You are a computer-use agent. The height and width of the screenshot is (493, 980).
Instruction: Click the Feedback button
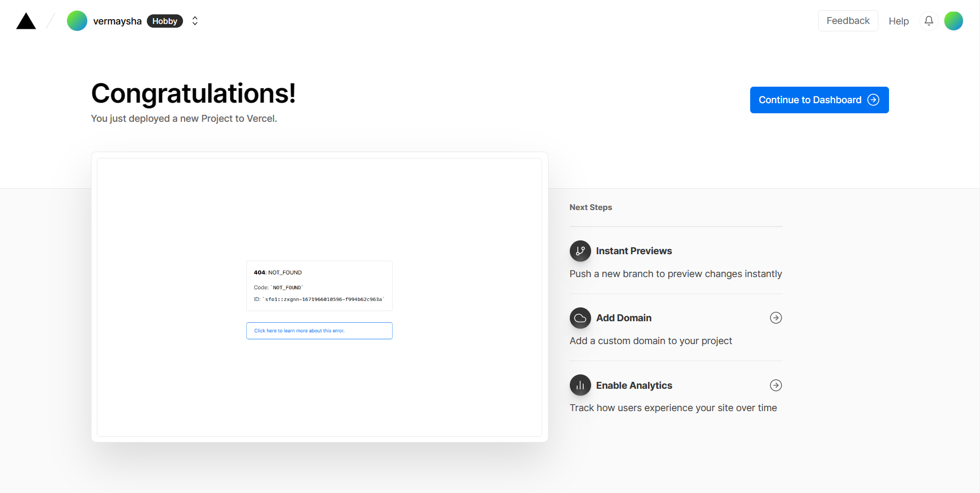848,21
